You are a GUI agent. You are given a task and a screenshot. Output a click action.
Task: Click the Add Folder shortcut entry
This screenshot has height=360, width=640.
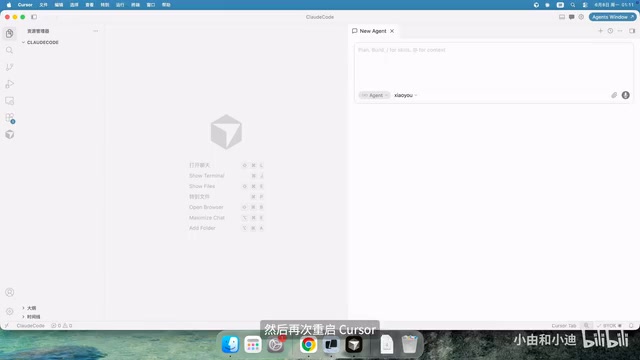[x=226, y=228]
